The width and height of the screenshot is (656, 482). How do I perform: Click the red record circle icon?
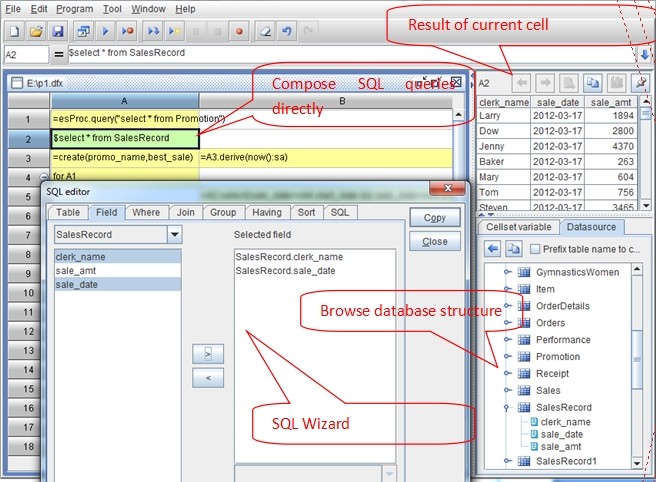pyautogui.click(x=239, y=31)
